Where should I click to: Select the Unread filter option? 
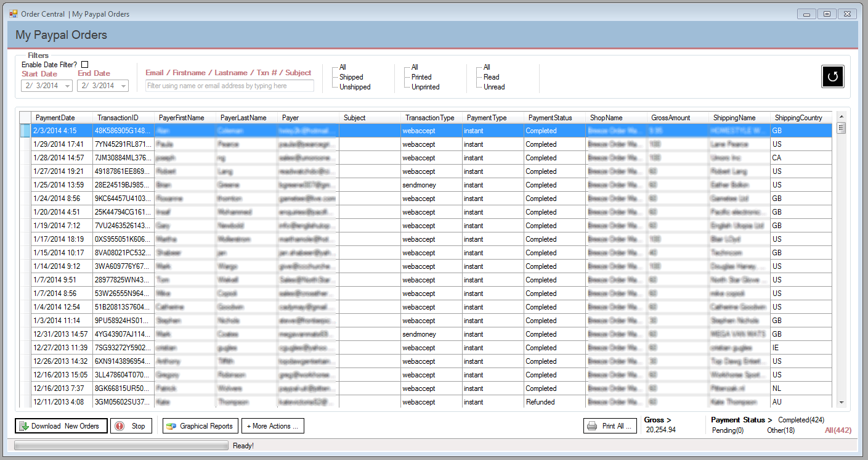click(494, 87)
